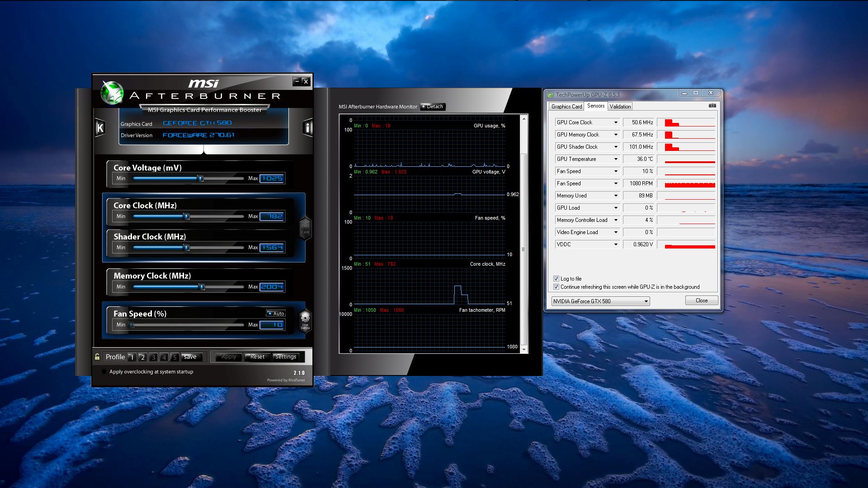Click the information i icon

307,128
